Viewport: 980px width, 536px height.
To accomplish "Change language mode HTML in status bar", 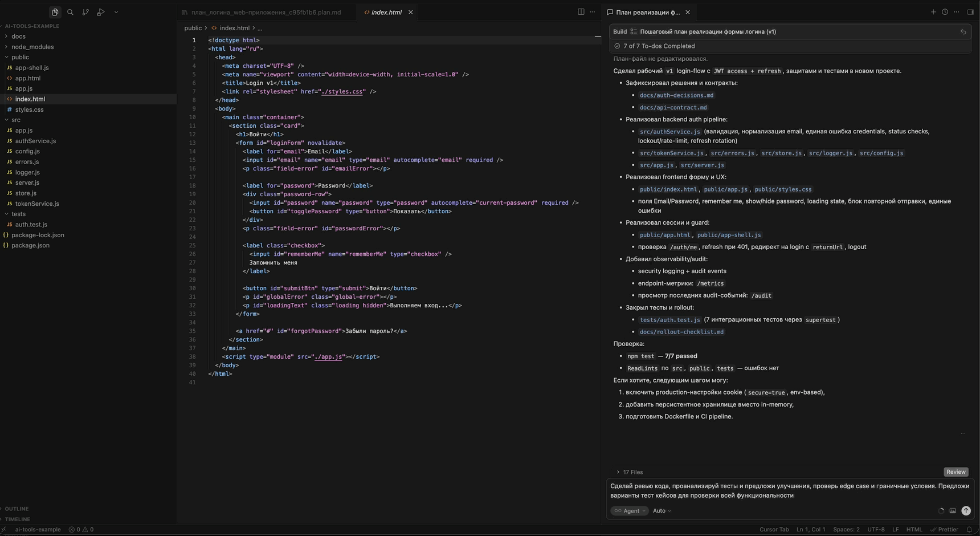I will pos(914,530).
